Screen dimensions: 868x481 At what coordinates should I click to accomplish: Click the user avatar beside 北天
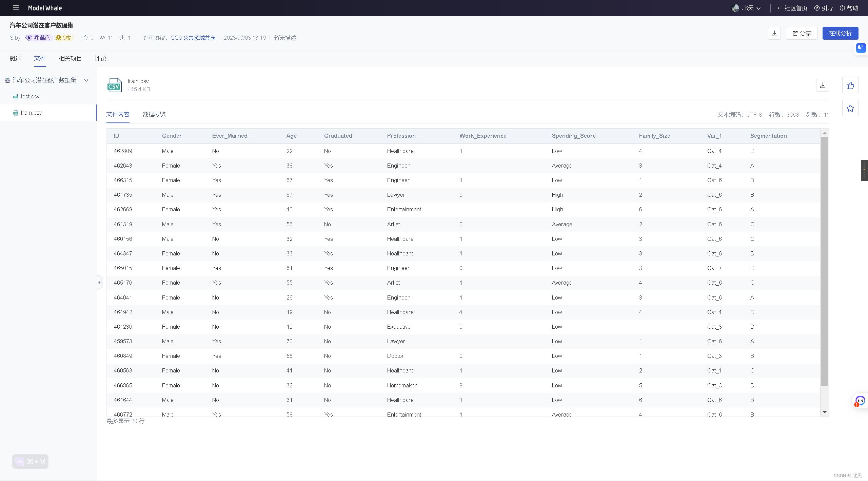point(735,8)
